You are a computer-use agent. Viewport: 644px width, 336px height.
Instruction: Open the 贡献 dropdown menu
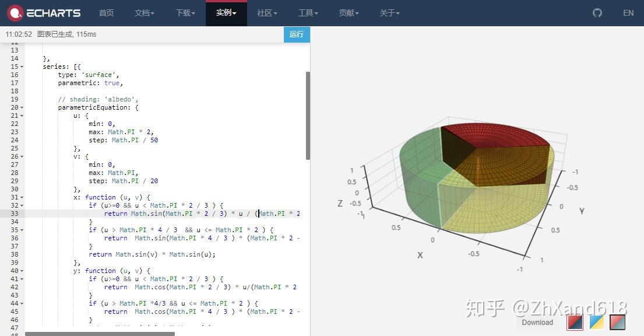pyautogui.click(x=349, y=12)
